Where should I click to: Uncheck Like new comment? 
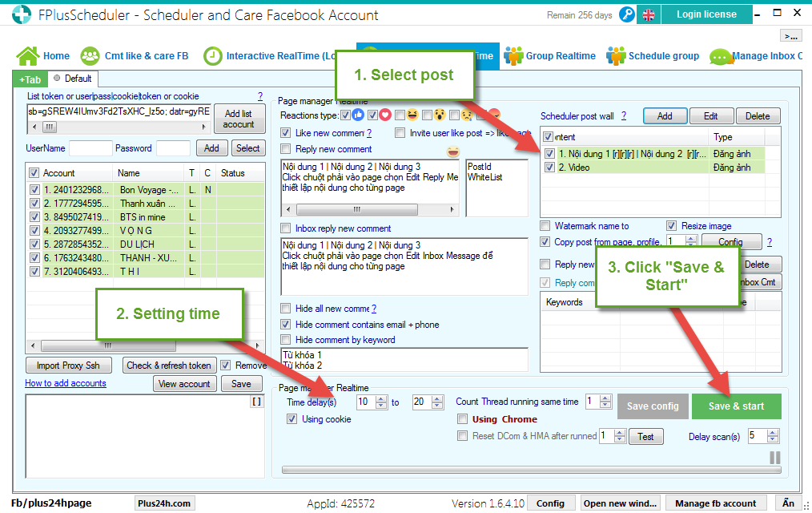pyautogui.click(x=285, y=133)
